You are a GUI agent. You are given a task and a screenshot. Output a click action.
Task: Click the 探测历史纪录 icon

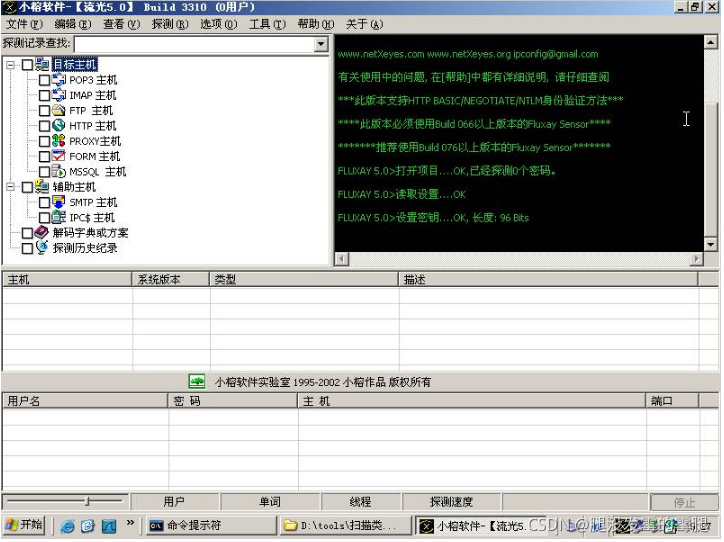point(42,247)
